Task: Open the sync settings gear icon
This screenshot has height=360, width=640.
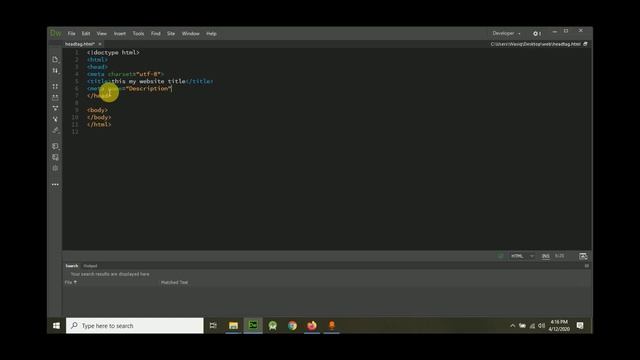Action: pos(536,33)
